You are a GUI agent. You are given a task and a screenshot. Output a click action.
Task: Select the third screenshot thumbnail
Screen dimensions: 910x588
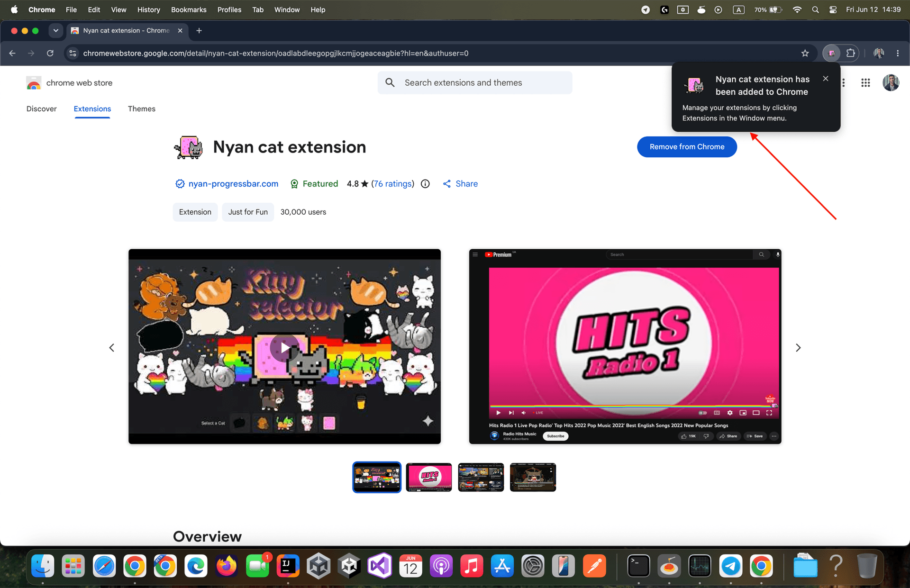[x=481, y=477]
